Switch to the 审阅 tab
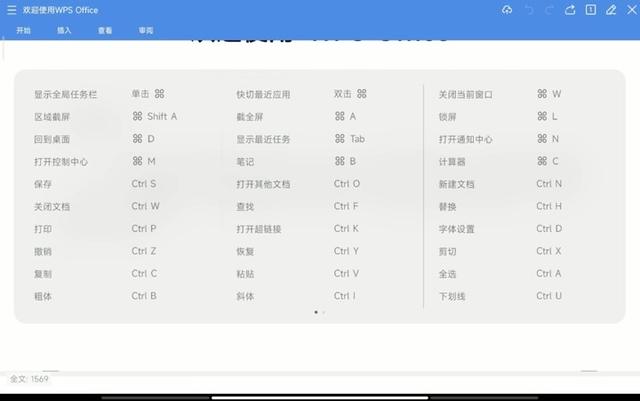 pos(146,31)
